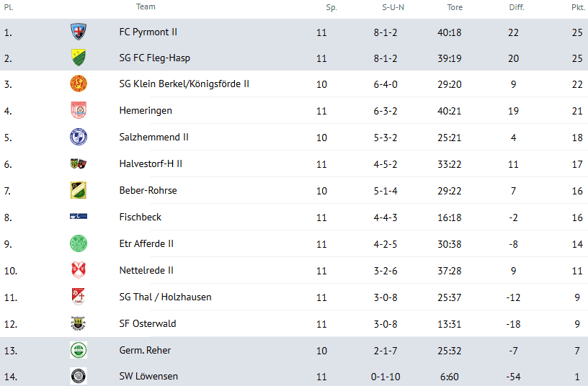Click the Team column header

(x=146, y=7)
